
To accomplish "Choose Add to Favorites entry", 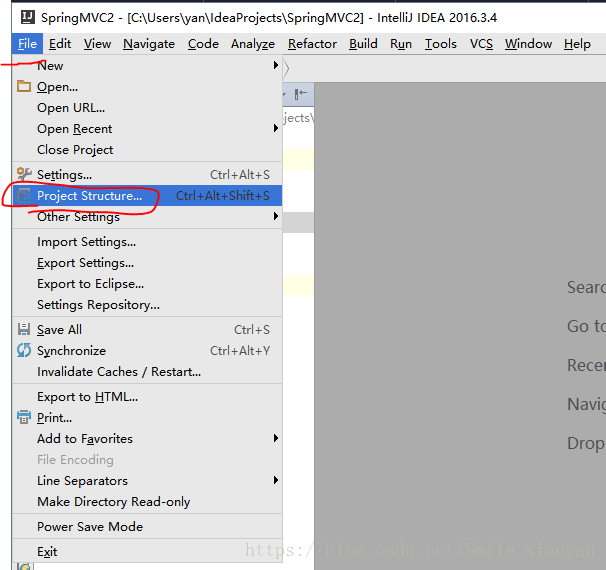I will tap(147, 438).
